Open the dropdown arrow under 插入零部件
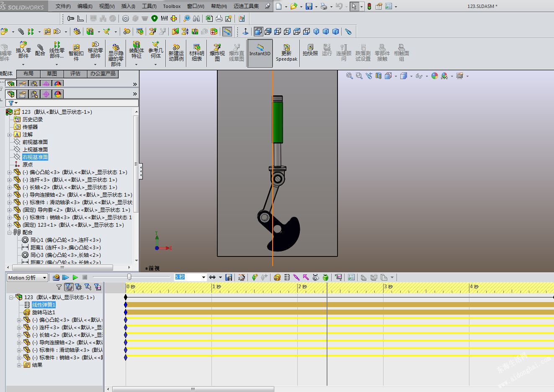This screenshot has width=554, height=392. tap(23, 64)
